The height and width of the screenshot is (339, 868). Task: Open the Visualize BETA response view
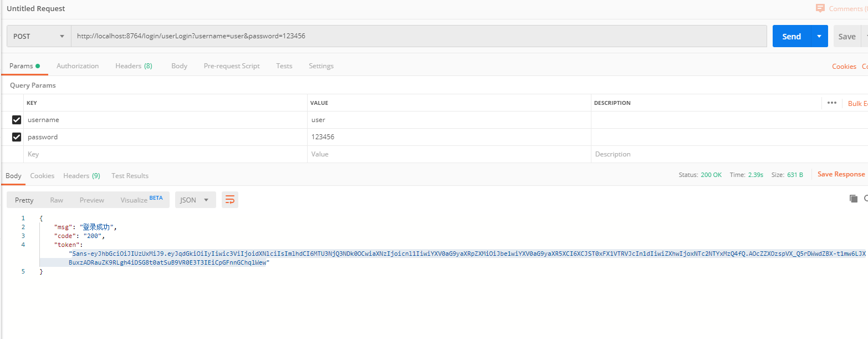point(141,200)
